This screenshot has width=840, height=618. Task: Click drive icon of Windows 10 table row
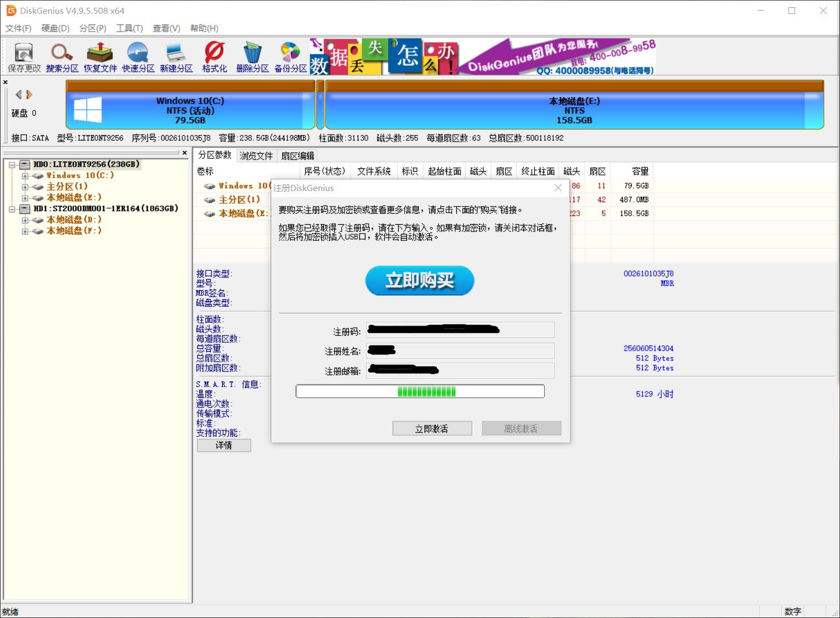[209, 186]
